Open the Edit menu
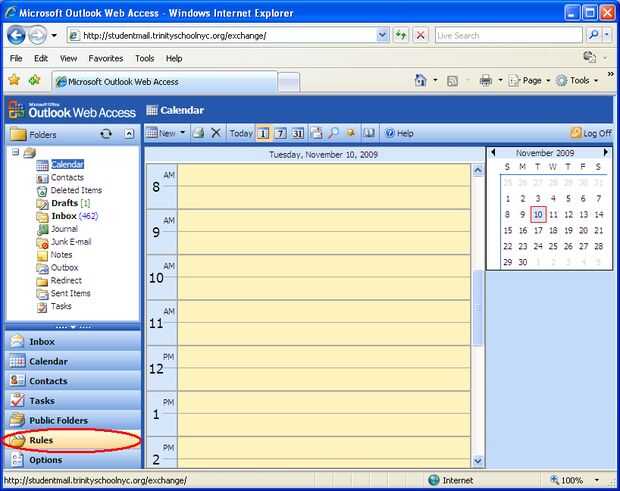Image resolution: width=620 pixels, height=491 pixels. click(41, 59)
